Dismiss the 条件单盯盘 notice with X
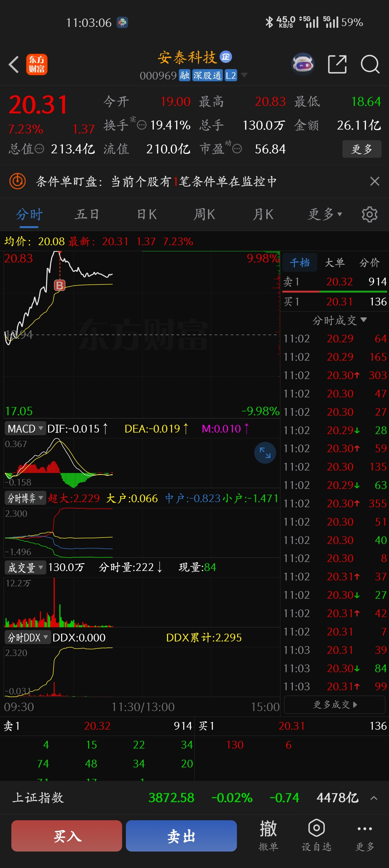This screenshot has width=389, height=868. (x=374, y=181)
